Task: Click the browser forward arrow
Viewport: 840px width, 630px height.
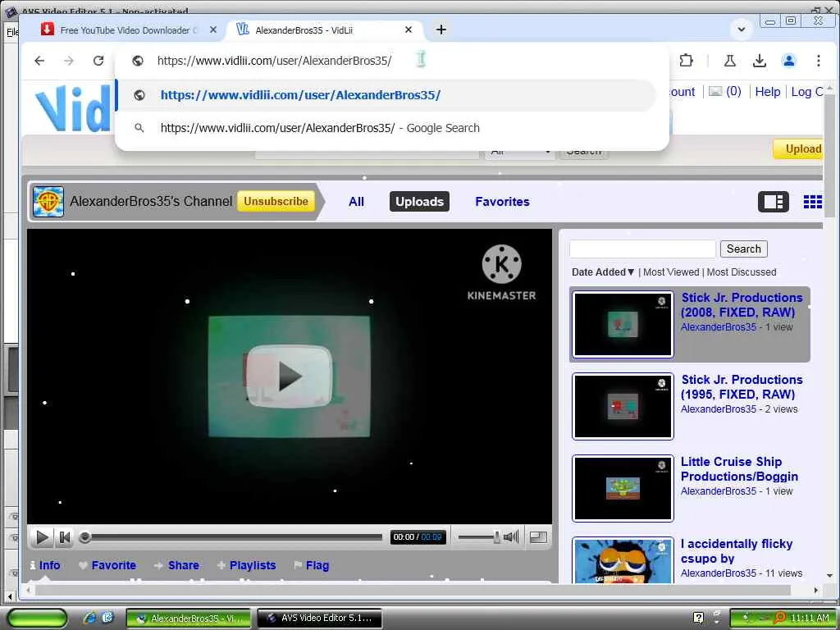Action: [69, 61]
